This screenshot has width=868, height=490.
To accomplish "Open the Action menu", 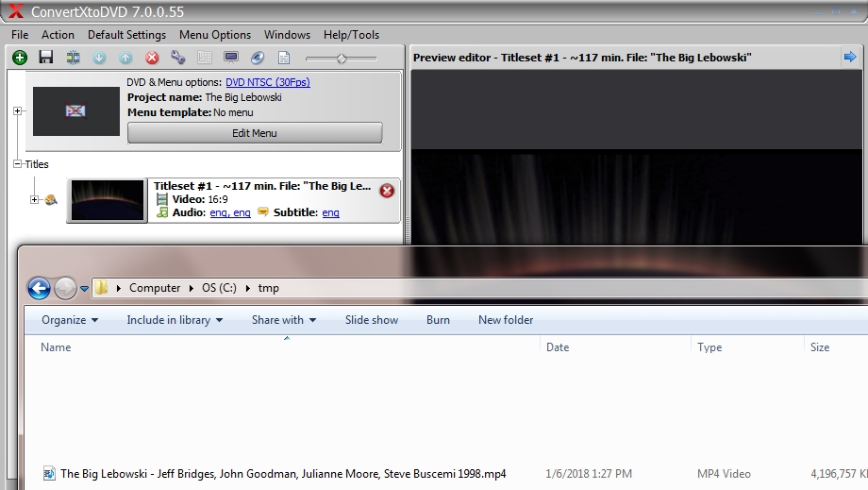I will 58,34.
